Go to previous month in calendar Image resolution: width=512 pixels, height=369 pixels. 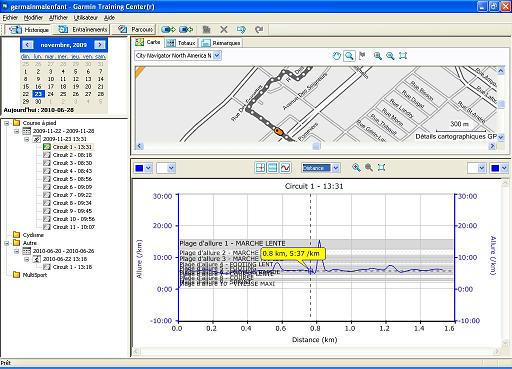[x=27, y=45]
